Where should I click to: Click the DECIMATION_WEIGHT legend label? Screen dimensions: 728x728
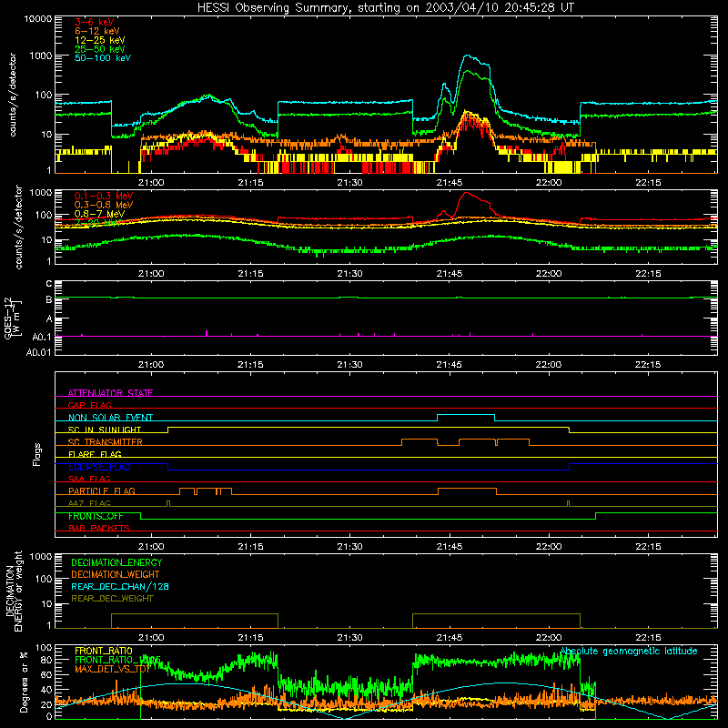pyautogui.click(x=116, y=574)
